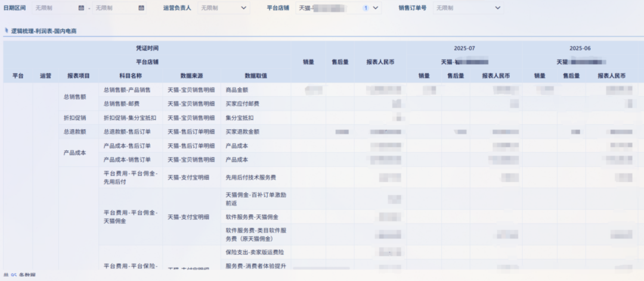Screen dimensions: 644x281
Task: Click the selected-count badge 1 in 平台店铺
Action: tap(366, 8)
